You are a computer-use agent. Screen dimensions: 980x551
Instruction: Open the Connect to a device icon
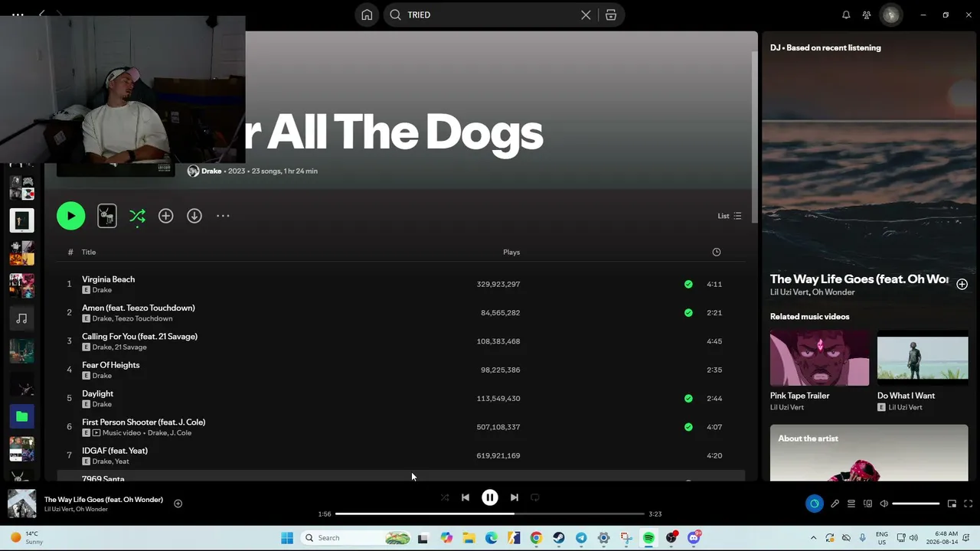pos(867,504)
